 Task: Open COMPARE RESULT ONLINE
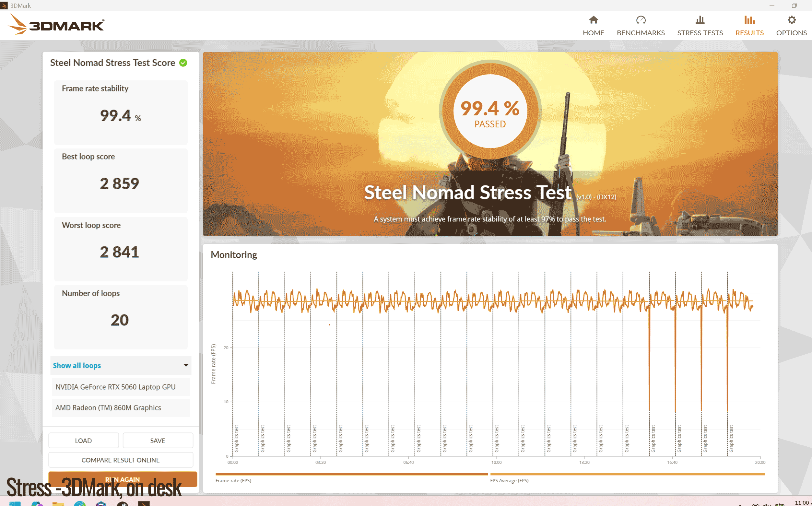coord(121,460)
